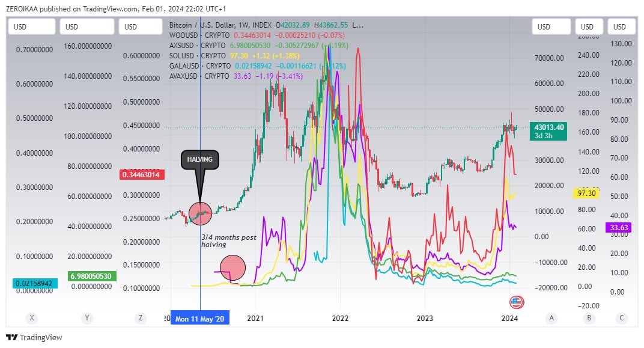
Task: Click the O42032.89 open value in legend
Action: [293, 25]
